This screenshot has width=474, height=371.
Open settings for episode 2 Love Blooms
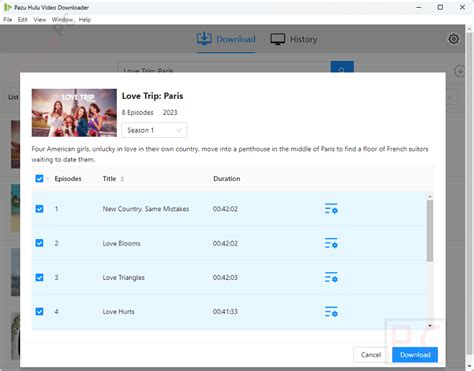click(x=331, y=243)
